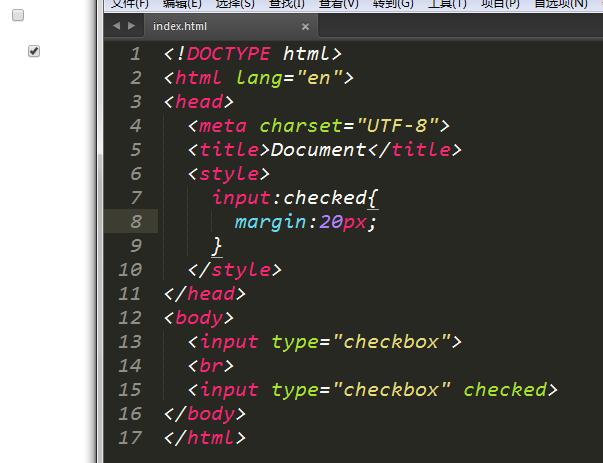Open the 转到(G) menu

(393, 4)
